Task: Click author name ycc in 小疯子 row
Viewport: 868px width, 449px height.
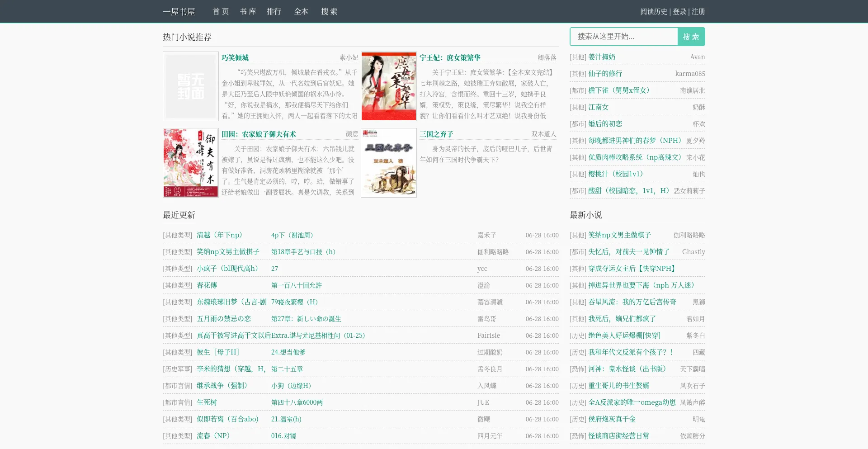Action: (482, 269)
